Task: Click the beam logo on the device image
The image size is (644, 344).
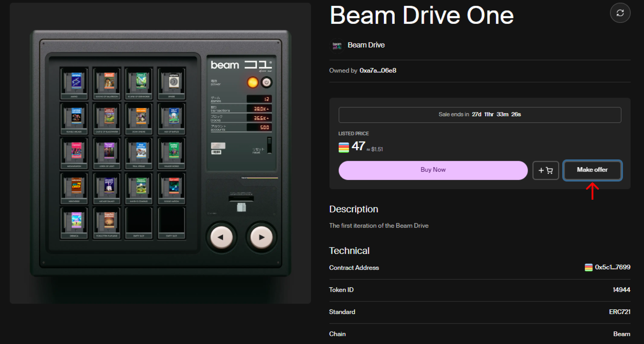Action: coord(241,65)
